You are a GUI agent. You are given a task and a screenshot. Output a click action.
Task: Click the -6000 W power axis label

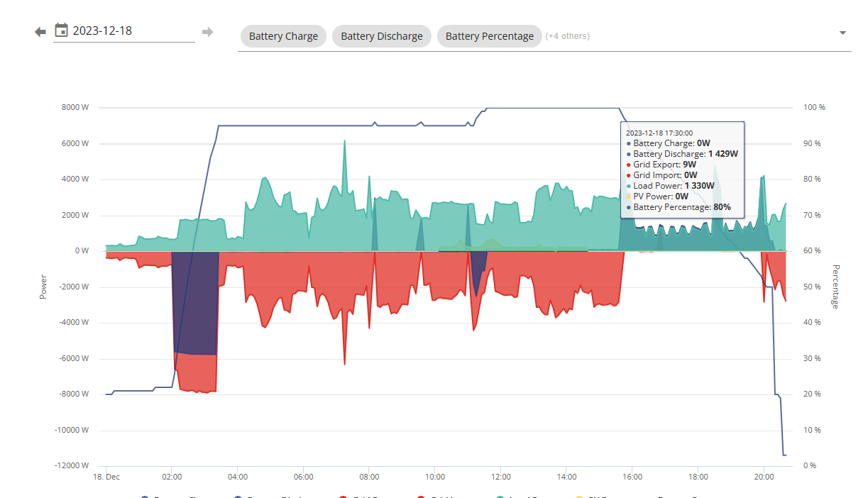click(x=74, y=358)
